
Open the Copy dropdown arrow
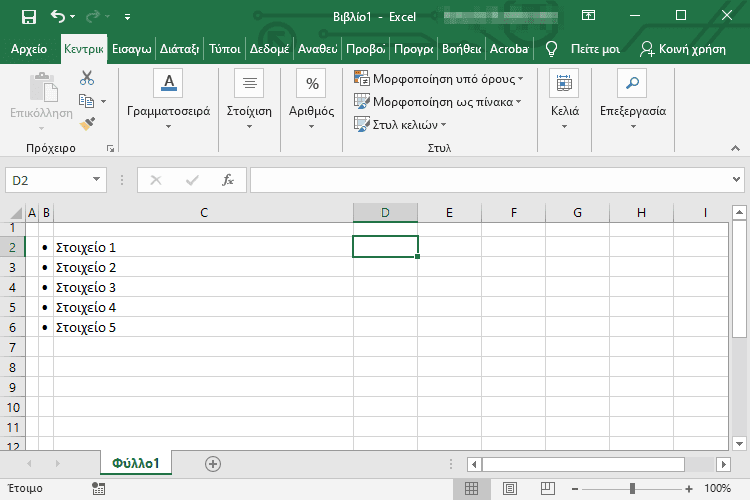click(103, 101)
